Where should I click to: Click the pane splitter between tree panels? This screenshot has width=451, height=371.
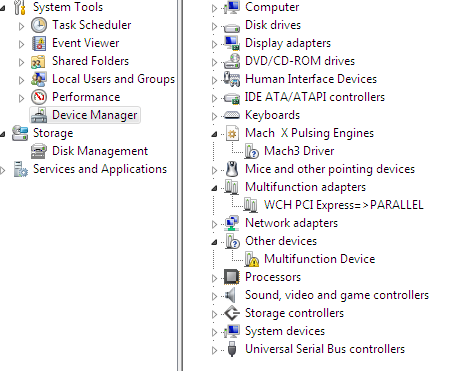pos(180,185)
